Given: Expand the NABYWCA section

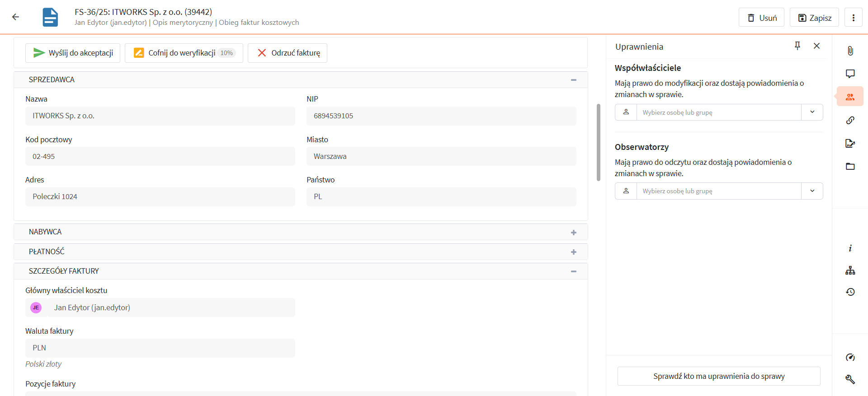Looking at the screenshot, I should (x=573, y=233).
